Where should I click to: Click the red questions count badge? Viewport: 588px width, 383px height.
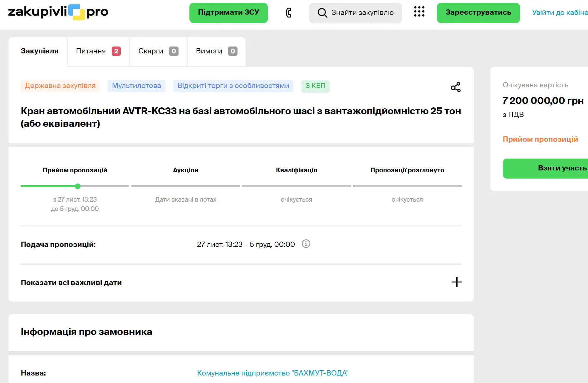(x=116, y=51)
